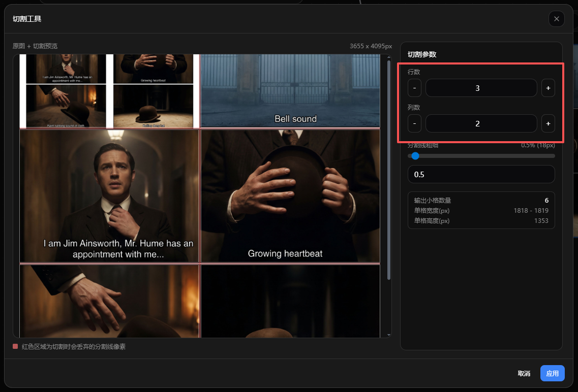Screen dimensions: 578x392
Task: Select the "I am Jim Ainsworth" preview cell
Action: pyautogui.click(x=109, y=195)
